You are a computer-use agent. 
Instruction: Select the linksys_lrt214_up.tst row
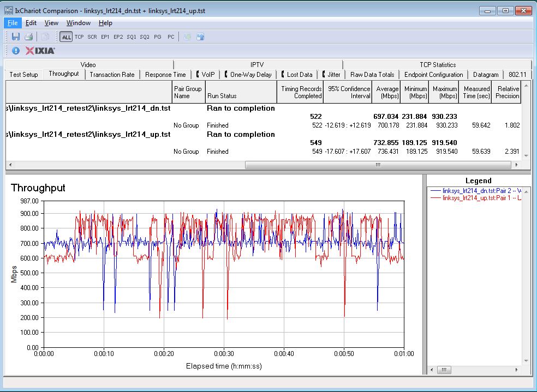pos(264,135)
